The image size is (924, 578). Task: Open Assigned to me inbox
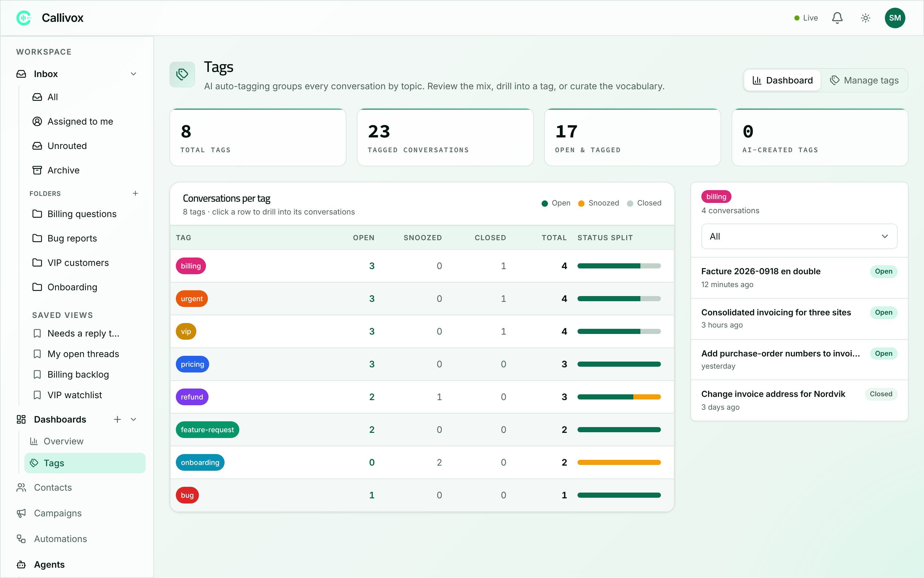(x=85, y=122)
